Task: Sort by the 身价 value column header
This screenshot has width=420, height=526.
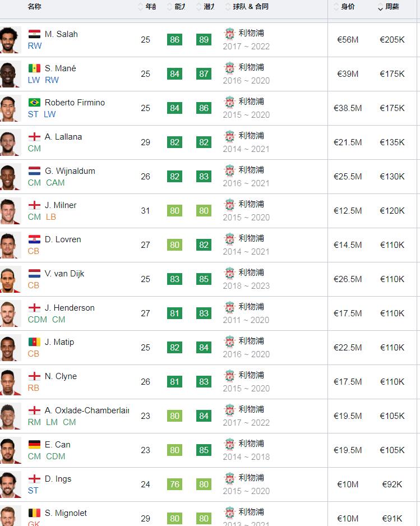Action: coord(348,7)
